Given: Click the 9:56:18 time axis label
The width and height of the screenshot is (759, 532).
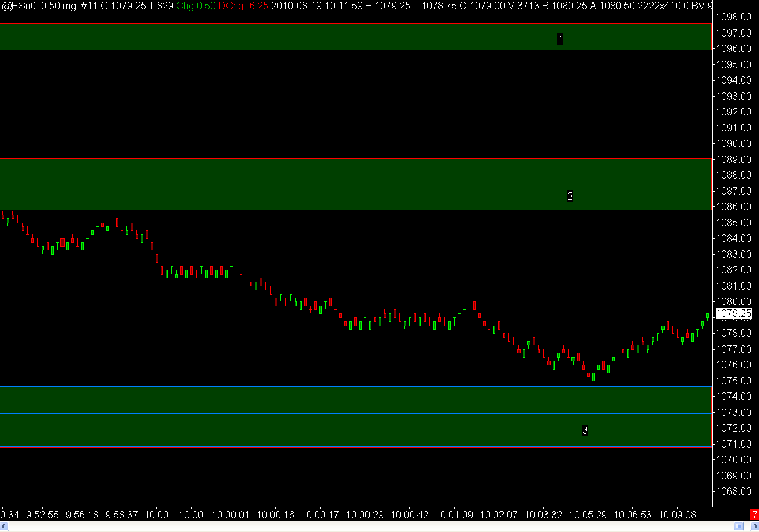Looking at the screenshot, I should pyautogui.click(x=82, y=515).
